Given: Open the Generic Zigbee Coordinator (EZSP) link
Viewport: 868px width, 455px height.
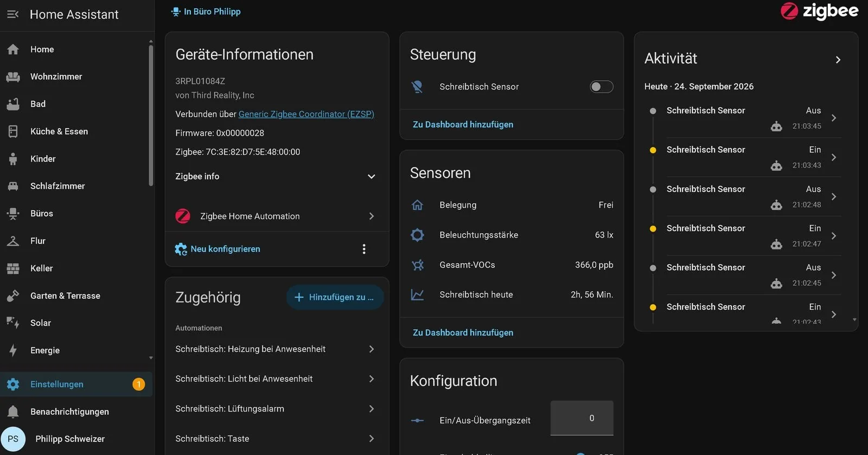Looking at the screenshot, I should (307, 114).
